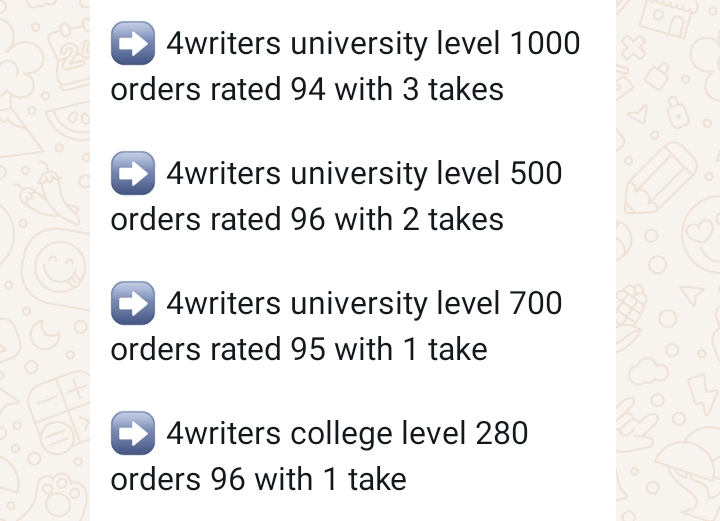Select the text '4writers university level 1000'
The height and width of the screenshot is (521, 720).
373,44
